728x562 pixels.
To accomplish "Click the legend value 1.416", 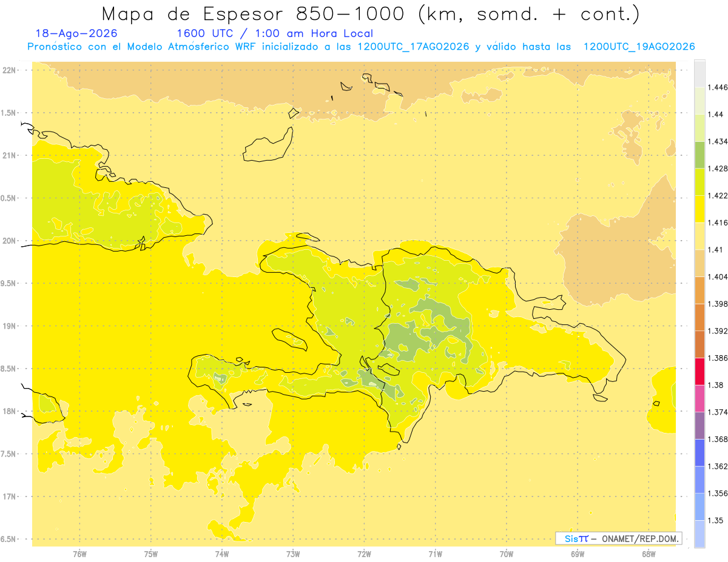I will coord(718,222).
